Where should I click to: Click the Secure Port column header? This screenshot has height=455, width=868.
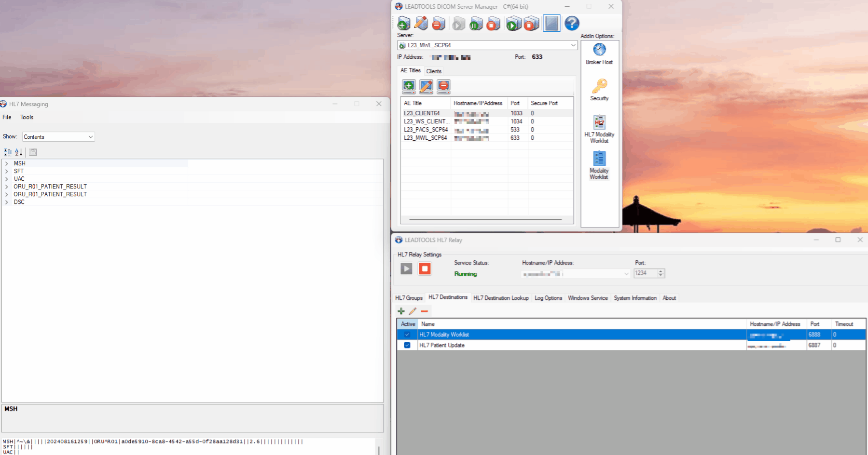point(550,103)
